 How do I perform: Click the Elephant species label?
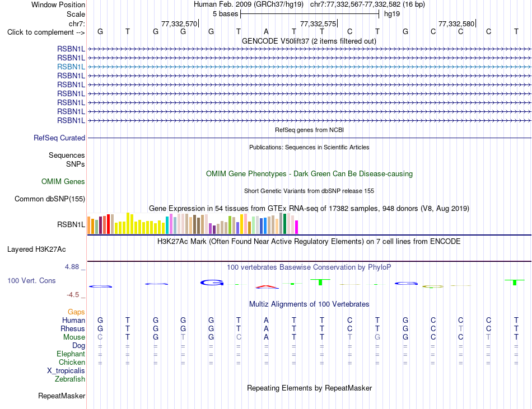[x=71, y=354]
